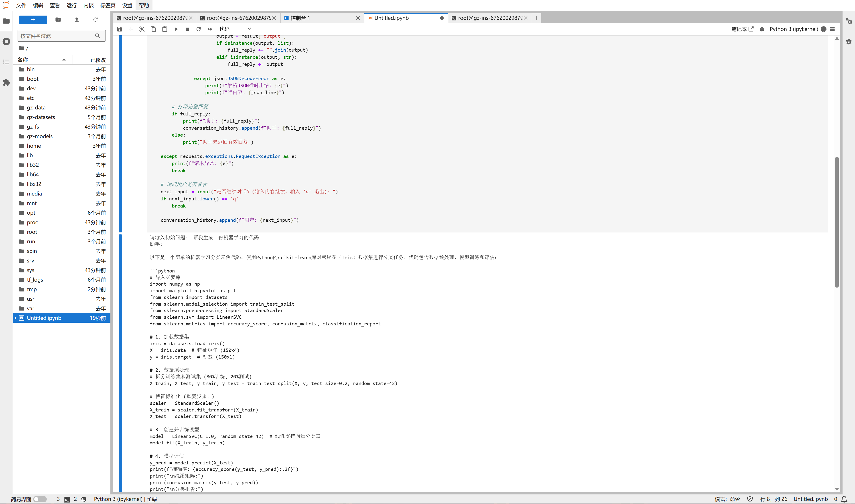Refresh the file browser list
Viewport: 855px width, 504px height.
tap(95, 20)
